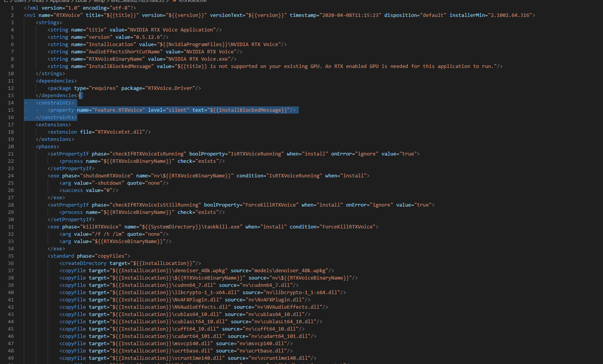Image resolution: width=603 pixels, height=364 pixels.
Task: Click value "NVIDIA RTX Voice Application"
Action: [172, 30]
